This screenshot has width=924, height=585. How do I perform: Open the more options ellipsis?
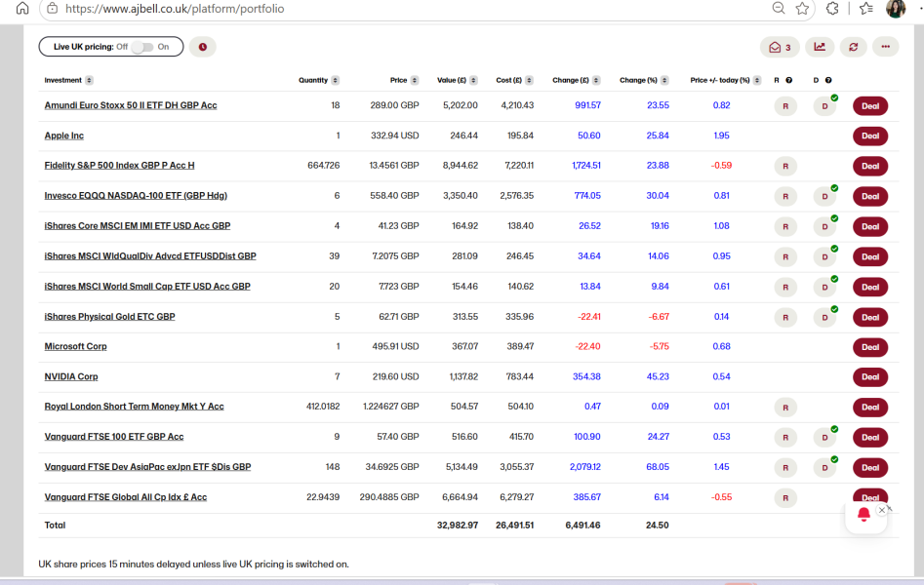[886, 47]
